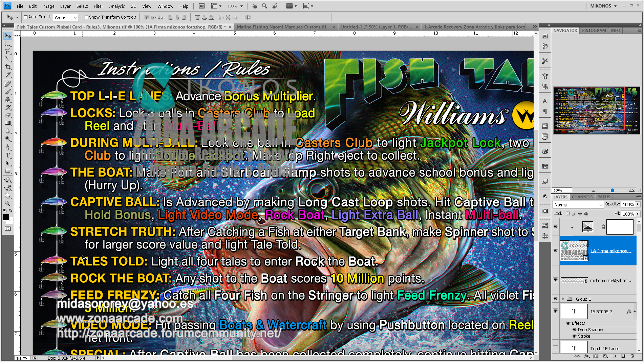Open the Arrange Documents dropdown
The image size is (644, 362).
tap(291, 6)
